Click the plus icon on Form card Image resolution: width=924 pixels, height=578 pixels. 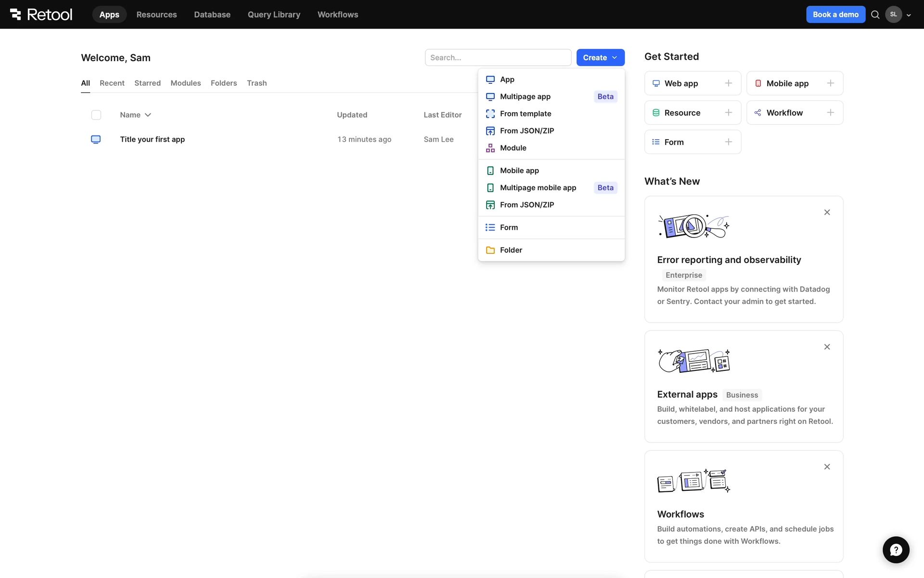pyautogui.click(x=729, y=142)
